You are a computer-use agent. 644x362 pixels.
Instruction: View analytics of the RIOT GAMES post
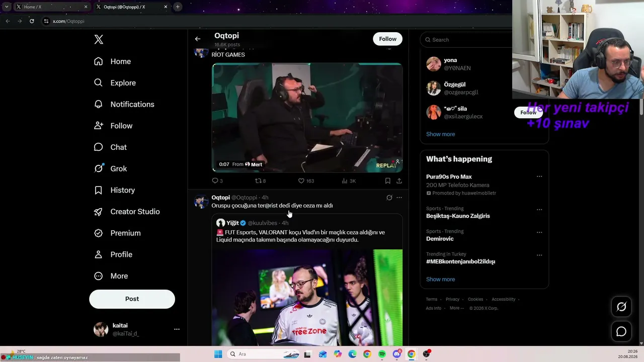(x=349, y=181)
